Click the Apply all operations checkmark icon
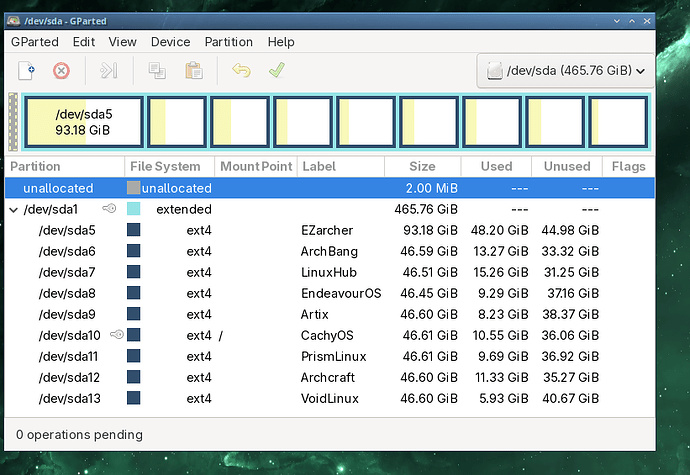This screenshot has height=475, width=690. pyautogui.click(x=277, y=70)
